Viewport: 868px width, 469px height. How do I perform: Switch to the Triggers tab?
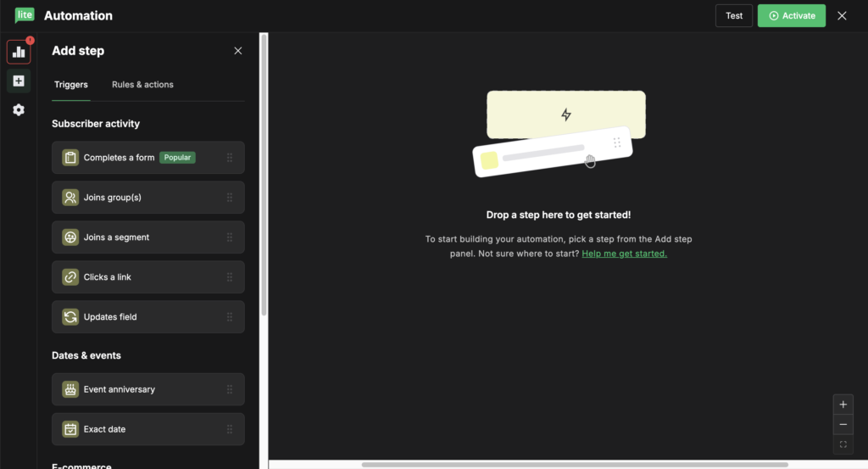tap(71, 85)
